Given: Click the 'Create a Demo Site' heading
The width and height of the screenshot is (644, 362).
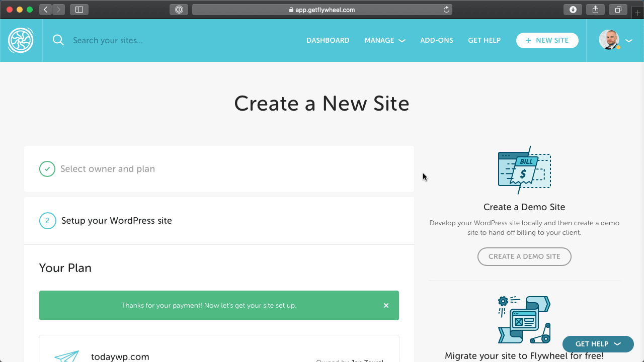Looking at the screenshot, I should click(524, 207).
